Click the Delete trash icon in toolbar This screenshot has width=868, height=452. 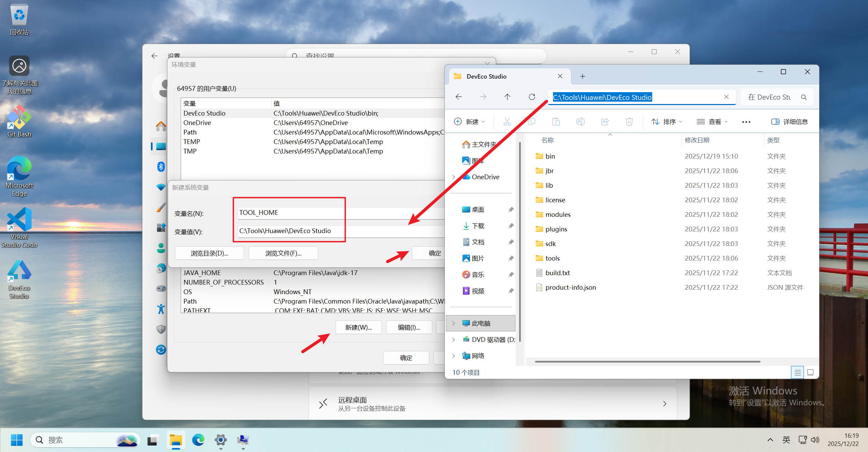point(629,122)
